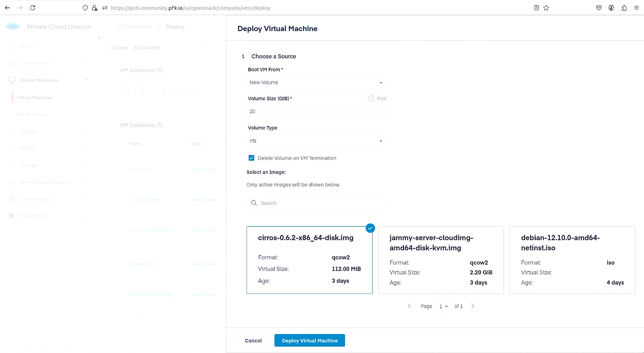This screenshot has height=353, width=644.
Task: Click the reader view icon
Action: pyautogui.click(x=536, y=8)
